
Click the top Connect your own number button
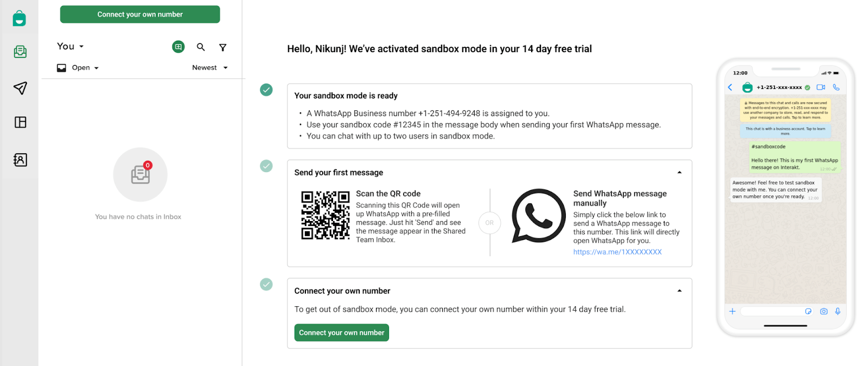(x=140, y=15)
